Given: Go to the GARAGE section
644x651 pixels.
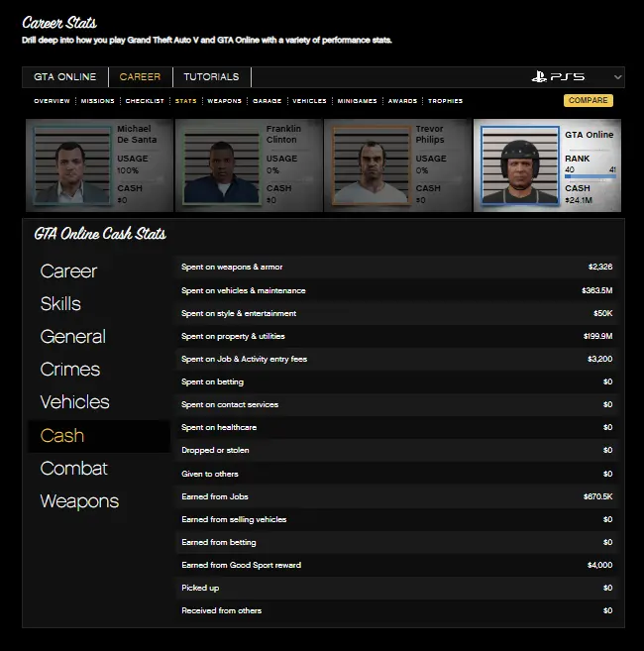Looking at the screenshot, I should 267,101.
